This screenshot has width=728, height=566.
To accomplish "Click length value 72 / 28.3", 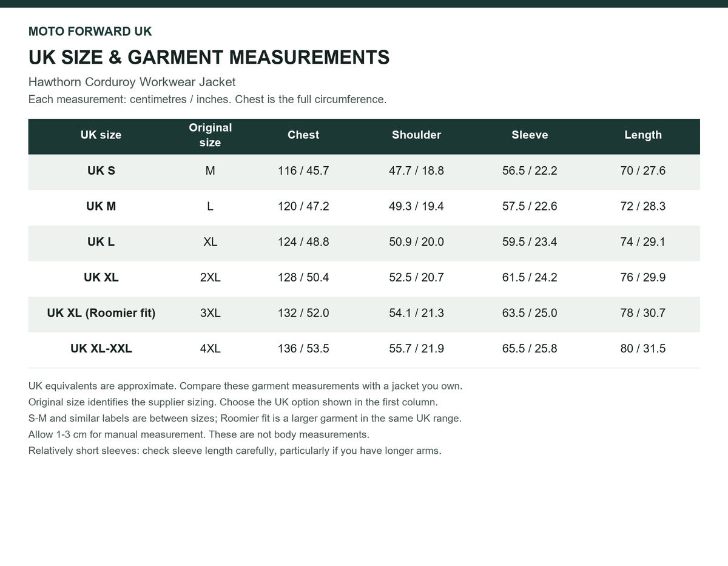I will [x=643, y=206].
